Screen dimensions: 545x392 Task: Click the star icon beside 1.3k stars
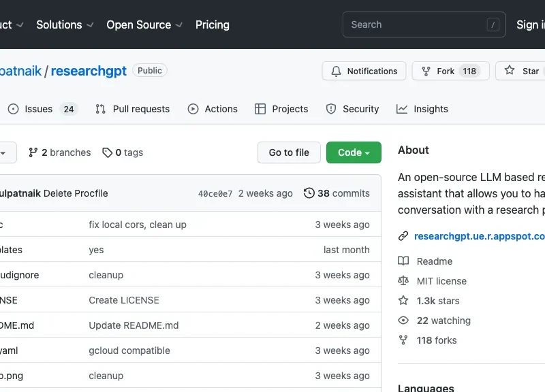click(x=403, y=300)
